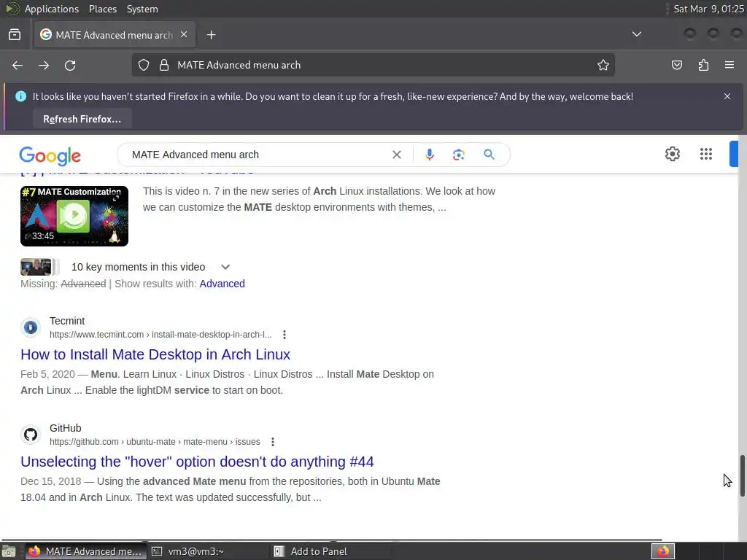The width and height of the screenshot is (747, 560).
Task: Click the Firefox workspace switcher icon
Action: pyautogui.click(x=663, y=551)
